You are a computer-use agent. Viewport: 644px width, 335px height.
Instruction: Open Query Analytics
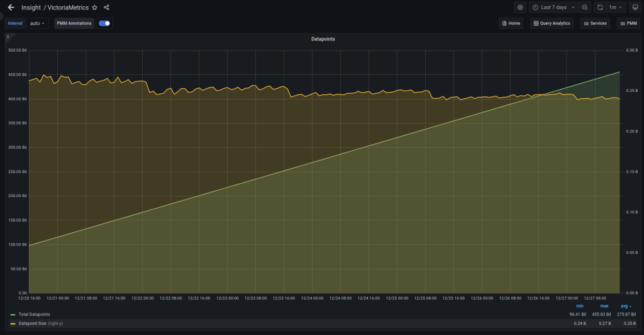click(552, 23)
